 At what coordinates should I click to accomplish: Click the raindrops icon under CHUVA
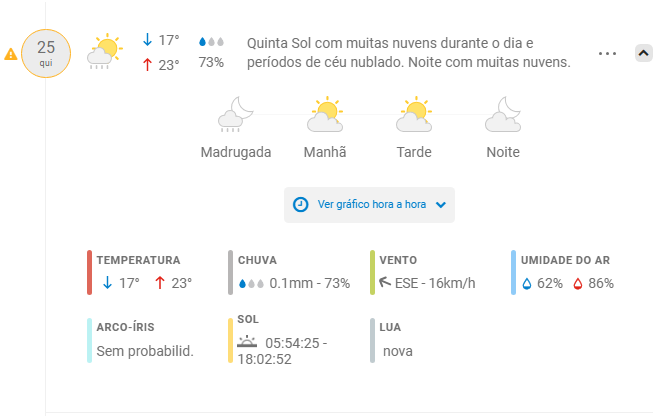pos(251,284)
